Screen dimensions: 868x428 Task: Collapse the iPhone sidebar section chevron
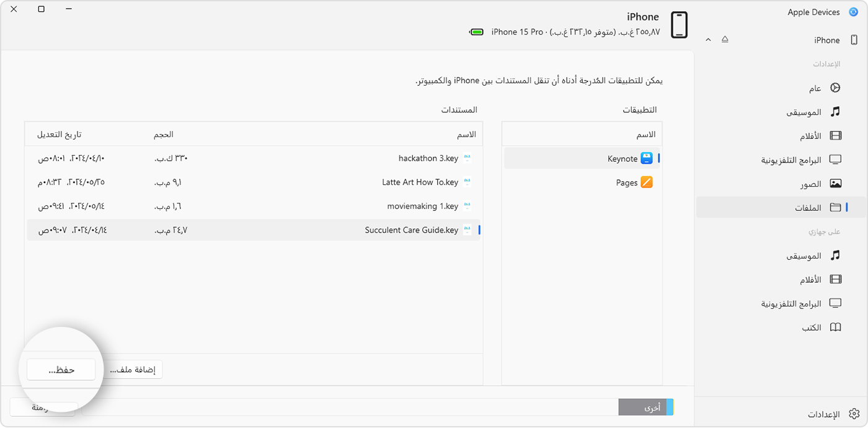[x=708, y=38]
